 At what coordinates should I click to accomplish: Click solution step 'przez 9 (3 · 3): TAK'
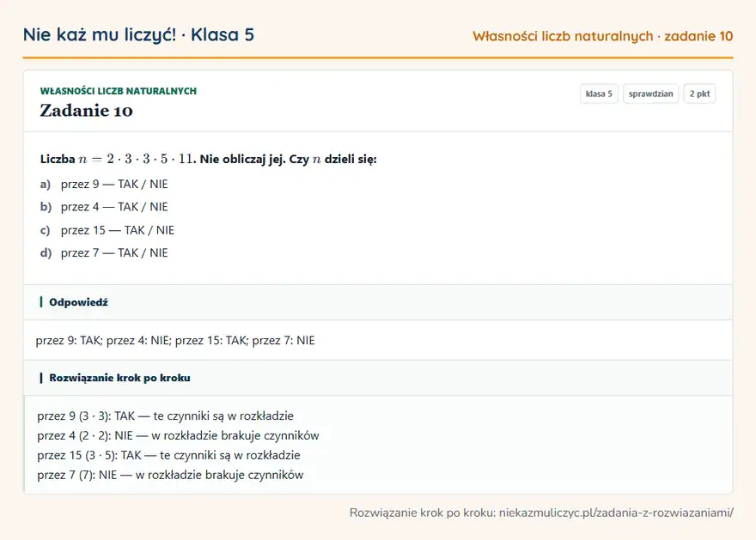pos(165,416)
